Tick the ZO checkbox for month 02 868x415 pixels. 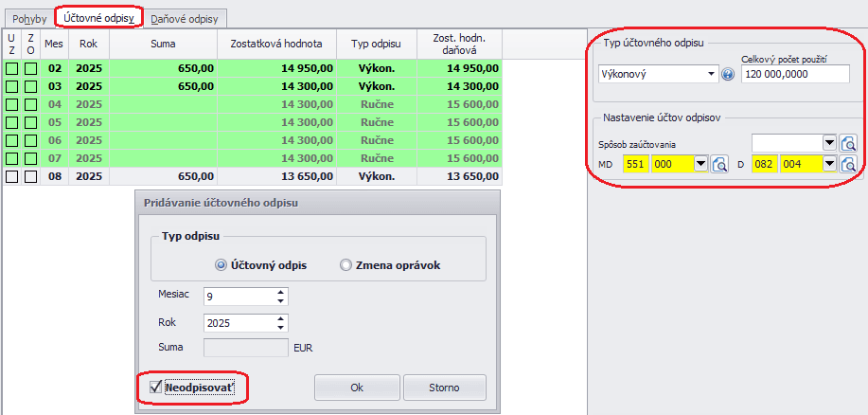(30, 69)
